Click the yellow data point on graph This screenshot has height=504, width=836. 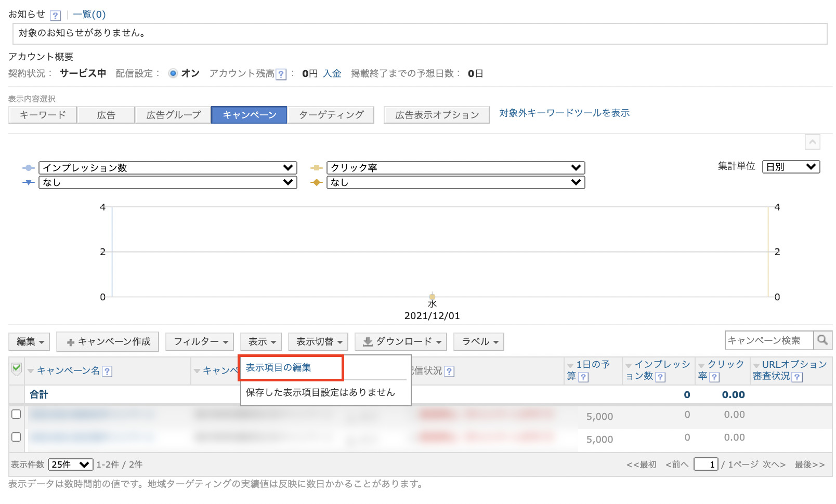432,297
